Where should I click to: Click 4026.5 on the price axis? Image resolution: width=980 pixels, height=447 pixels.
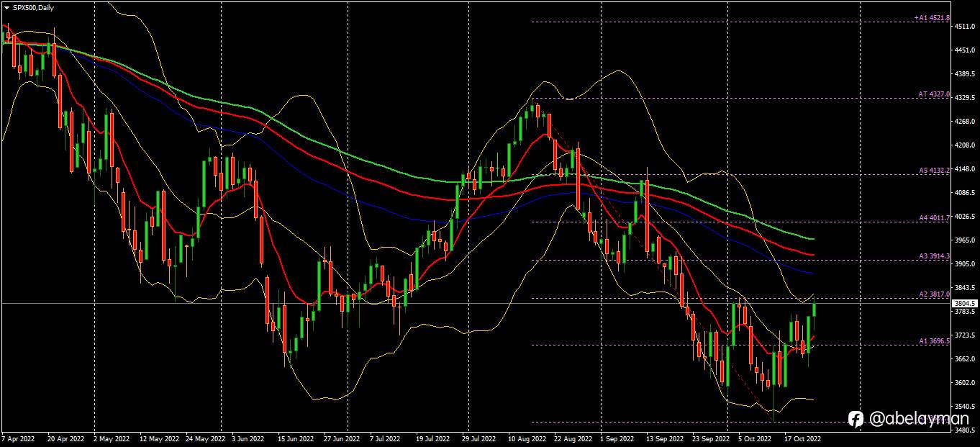pyautogui.click(x=965, y=216)
